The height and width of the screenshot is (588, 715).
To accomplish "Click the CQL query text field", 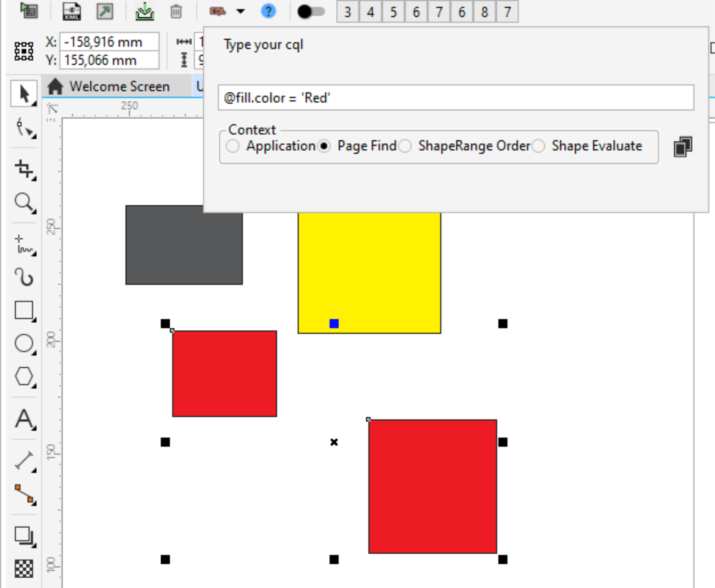I will coord(455,98).
